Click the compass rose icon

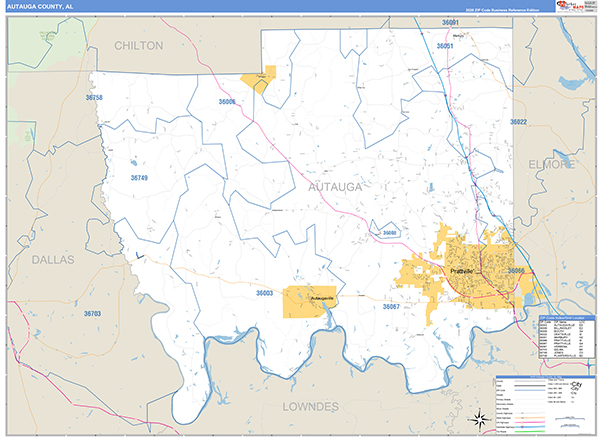(480, 418)
